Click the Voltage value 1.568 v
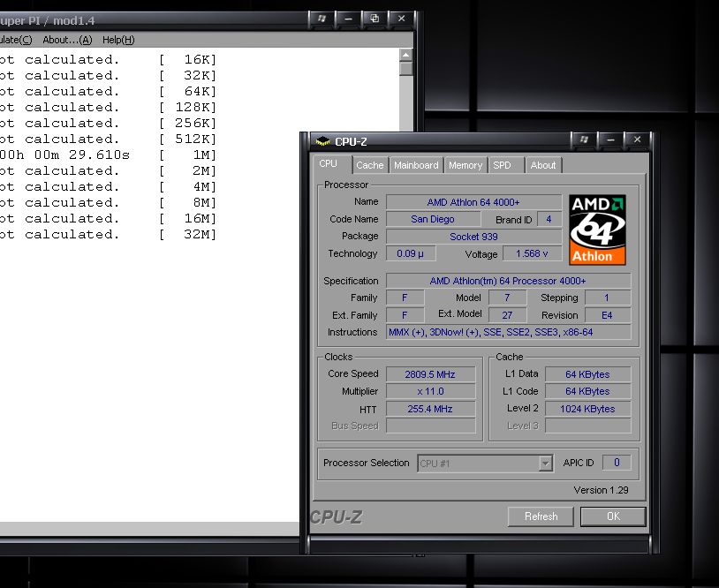 532,253
